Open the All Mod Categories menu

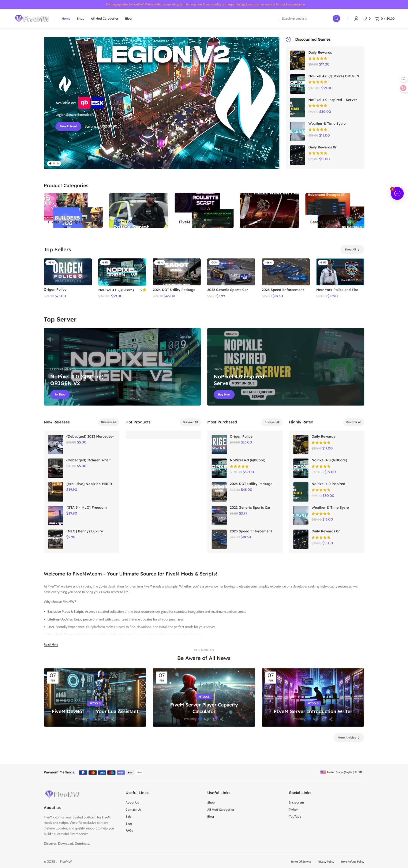104,19
